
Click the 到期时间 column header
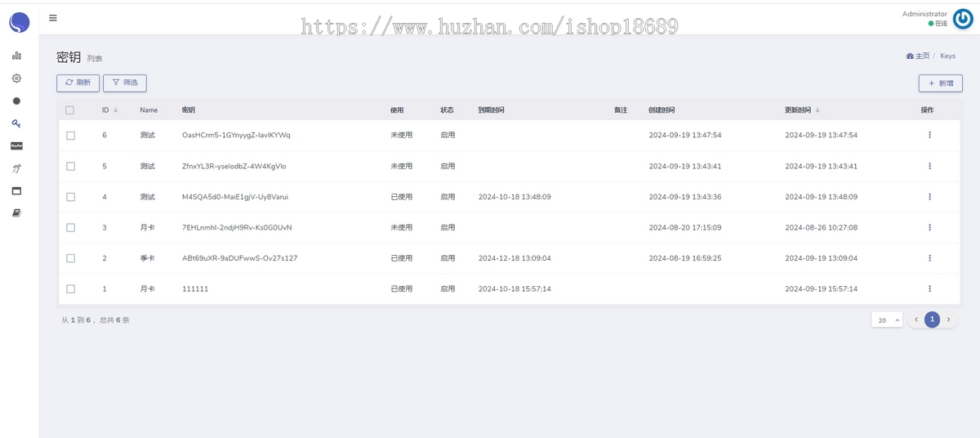(x=491, y=109)
